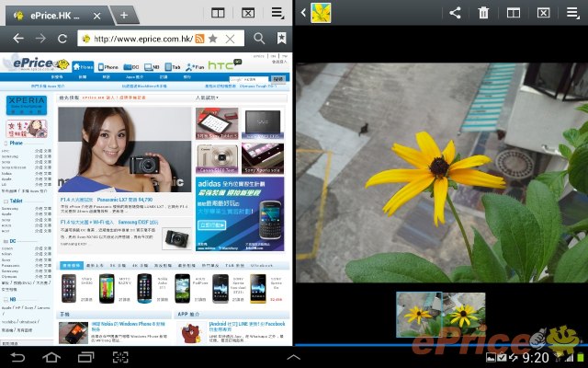Open the gallery overflow menu
Viewport: 588px width, 368px height.
click(x=572, y=13)
